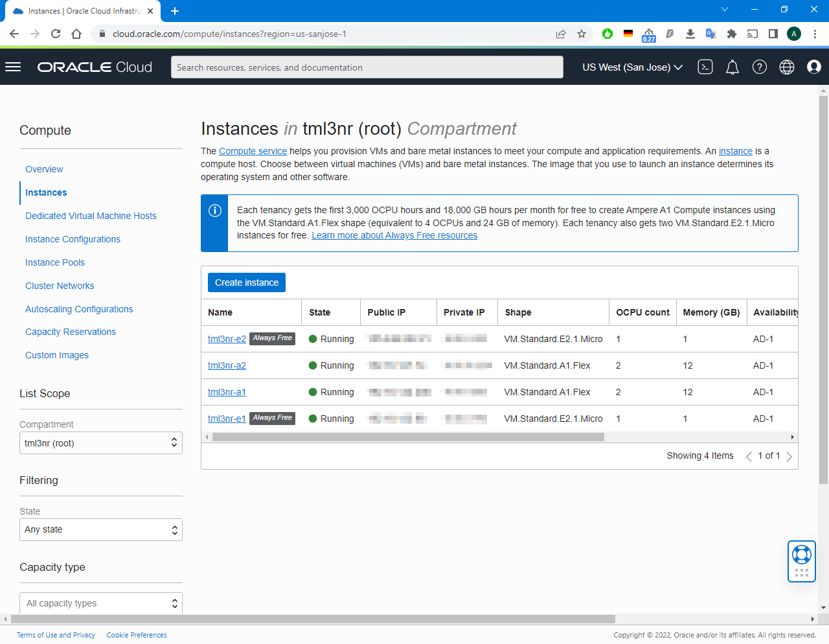
Task: Click the Shape column header
Action: coord(518,312)
